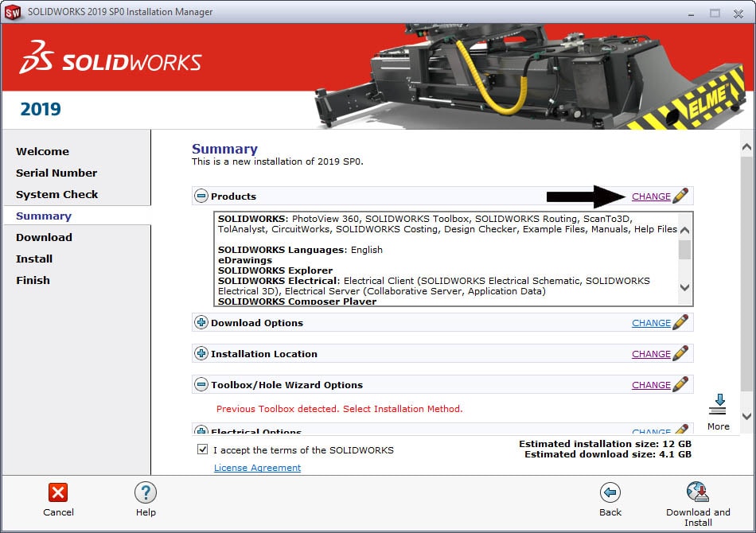Screen dimensions: 756x533
Task: Click CHANGE next to Download Options
Action: pyautogui.click(x=651, y=322)
